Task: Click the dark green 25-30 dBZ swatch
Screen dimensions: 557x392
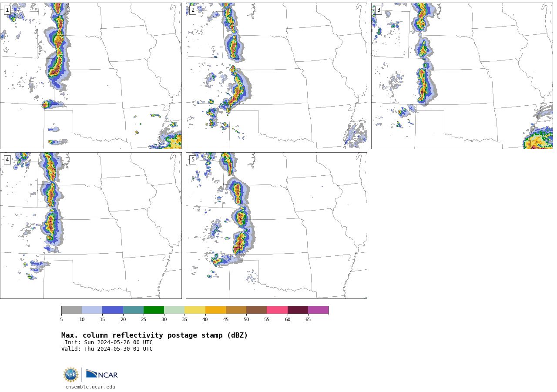Action: [154, 310]
